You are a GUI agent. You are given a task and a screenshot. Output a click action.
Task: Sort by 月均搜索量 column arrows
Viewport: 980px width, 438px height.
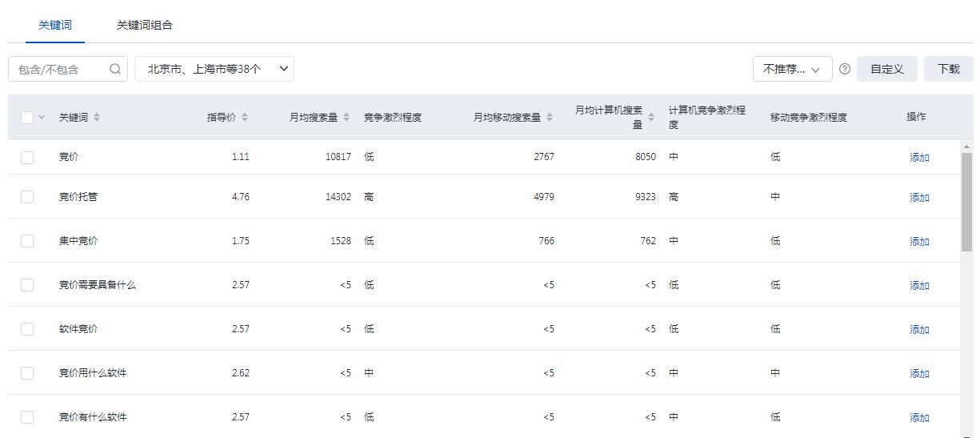pyautogui.click(x=346, y=117)
